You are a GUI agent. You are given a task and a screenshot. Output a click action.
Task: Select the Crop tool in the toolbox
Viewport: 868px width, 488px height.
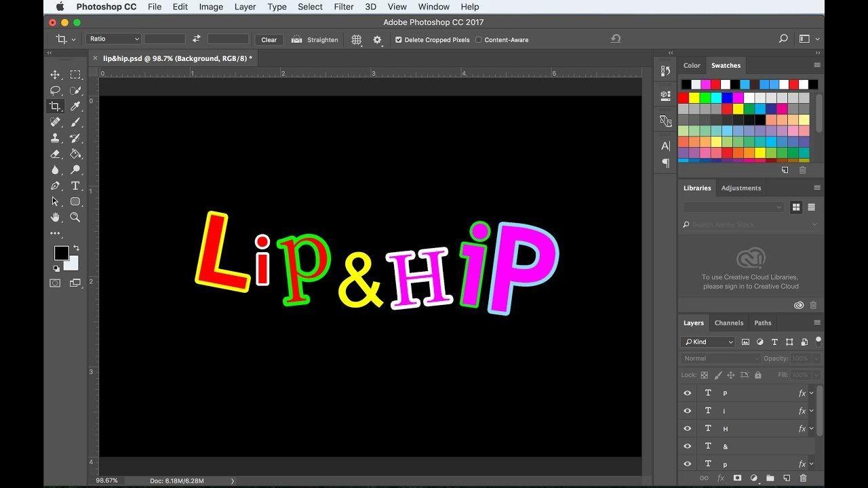(55, 106)
